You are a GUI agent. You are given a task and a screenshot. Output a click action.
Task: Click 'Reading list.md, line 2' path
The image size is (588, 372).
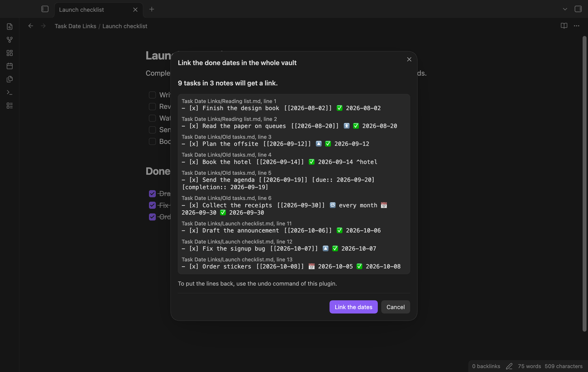(x=229, y=119)
